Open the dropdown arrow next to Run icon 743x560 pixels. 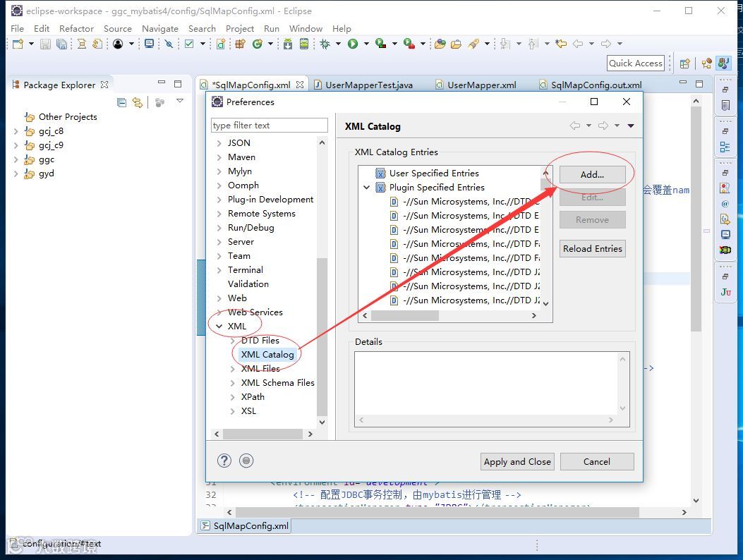366,44
